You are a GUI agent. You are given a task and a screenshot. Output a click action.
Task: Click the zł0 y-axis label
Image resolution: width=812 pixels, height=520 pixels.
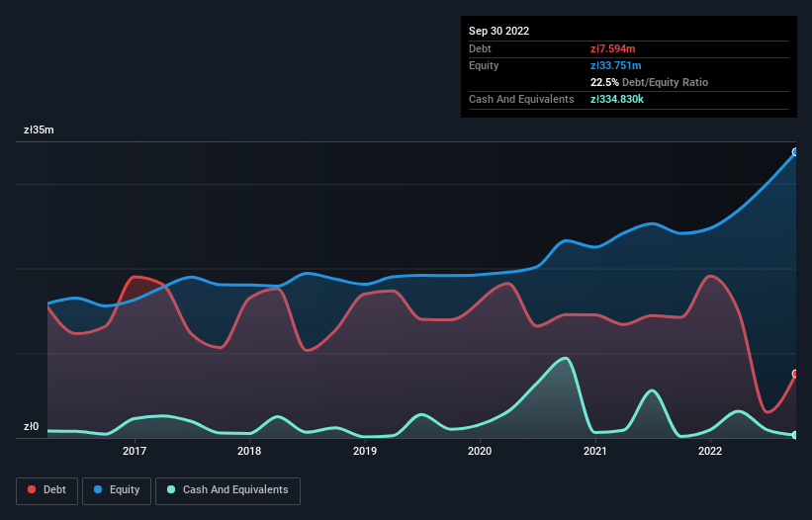coord(31,426)
